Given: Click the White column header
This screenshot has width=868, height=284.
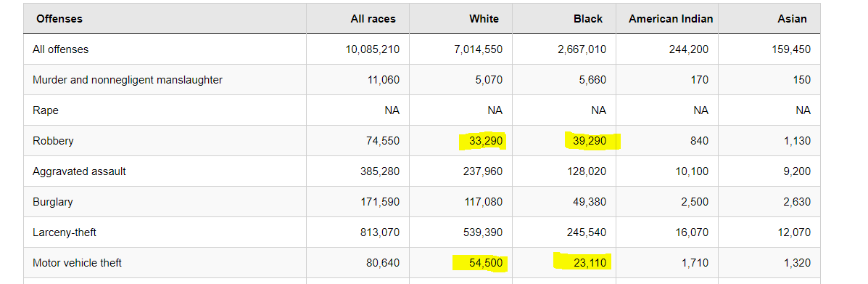Looking at the screenshot, I should pyautogui.click(x=484, y=19).
